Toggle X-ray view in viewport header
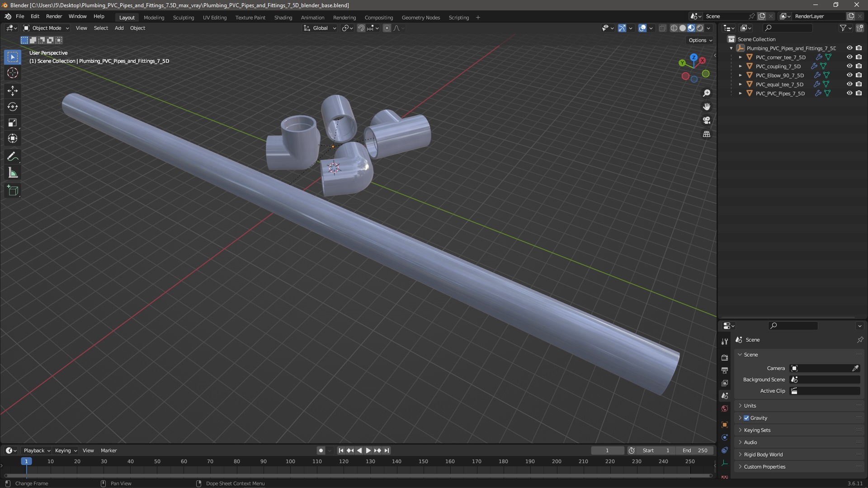The height and width of the screenshot is (488, 868). 662,28
